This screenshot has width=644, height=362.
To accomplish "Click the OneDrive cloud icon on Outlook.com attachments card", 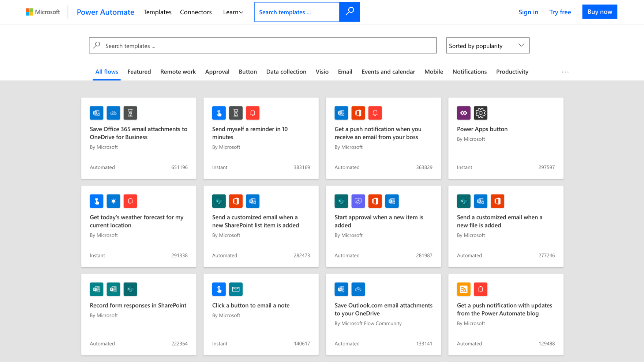I will coord(358,289).
